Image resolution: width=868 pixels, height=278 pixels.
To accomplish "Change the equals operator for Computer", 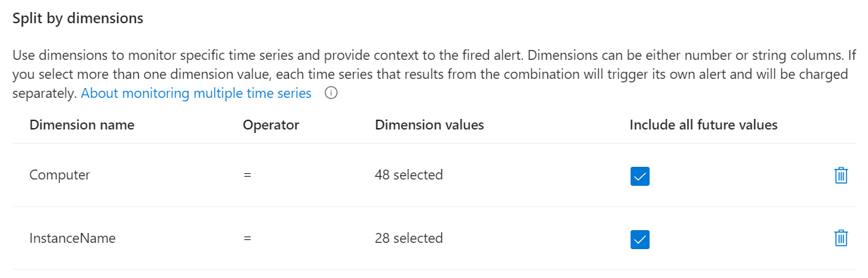I will coord(247,175).
